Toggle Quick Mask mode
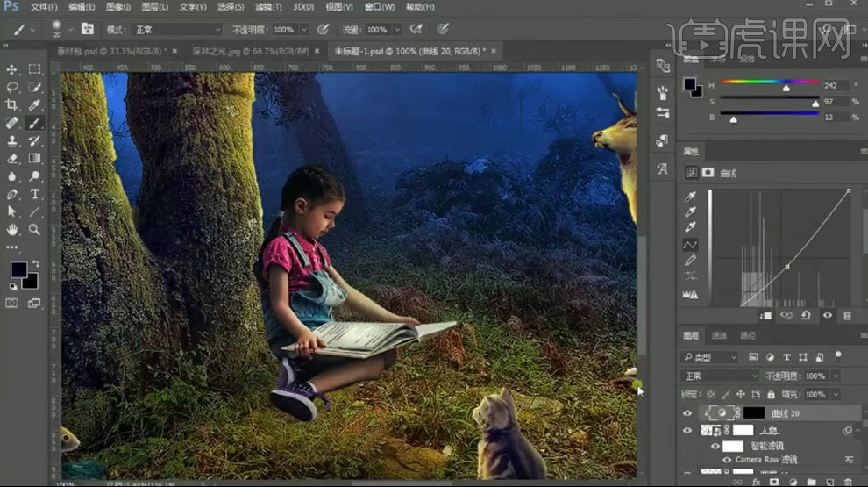This screenshot has height=487, width=868. (x=11, y=303)
